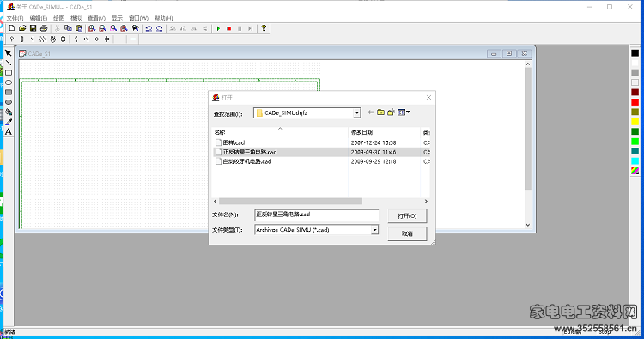Open the view menu dropdown in dialog
This screenshot has height=339, width=644.
[404, 112]
